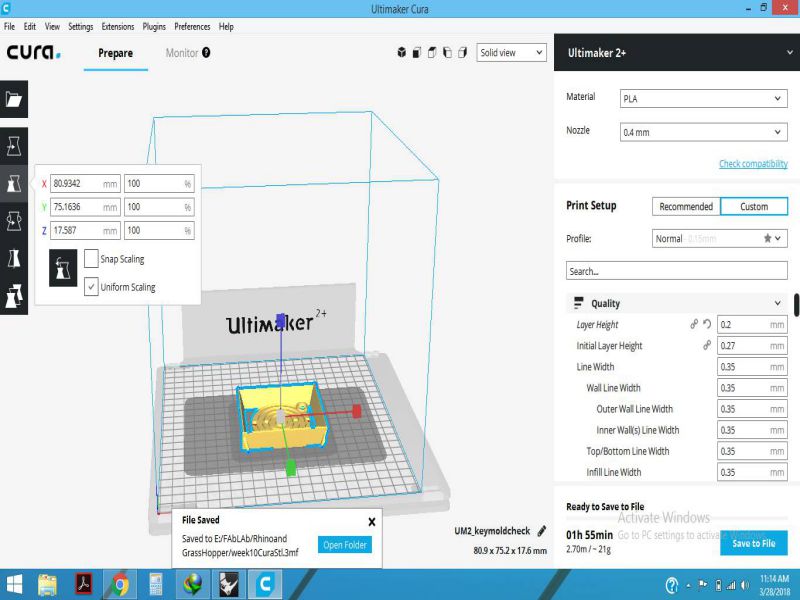Click the red X-axis handle on model
Viewport: 800px width, 600px height.
pyautogui.click(x=357, y=411)
